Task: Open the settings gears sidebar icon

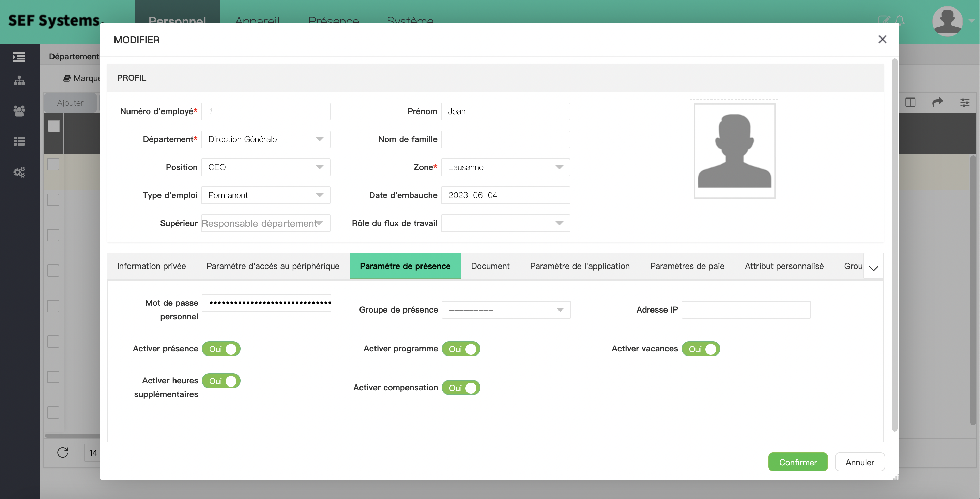Action: pyautogui.click(x=19, y=172)
